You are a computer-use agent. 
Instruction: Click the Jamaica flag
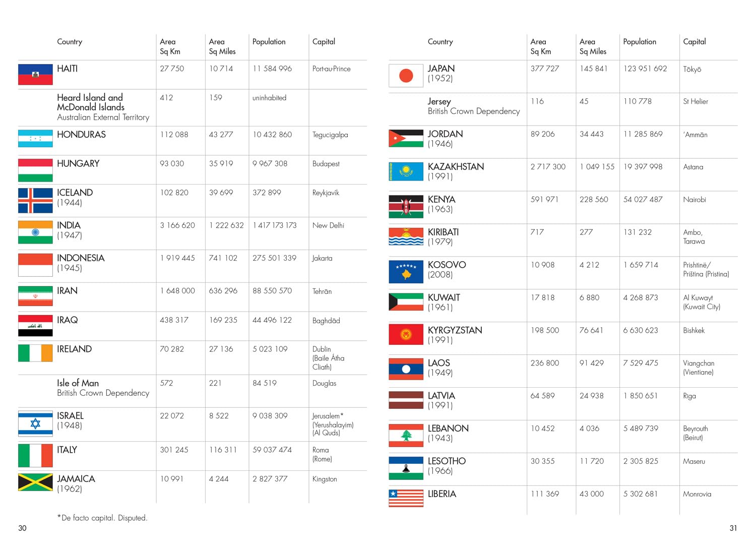pyautogui.click(x=35, y=482)
